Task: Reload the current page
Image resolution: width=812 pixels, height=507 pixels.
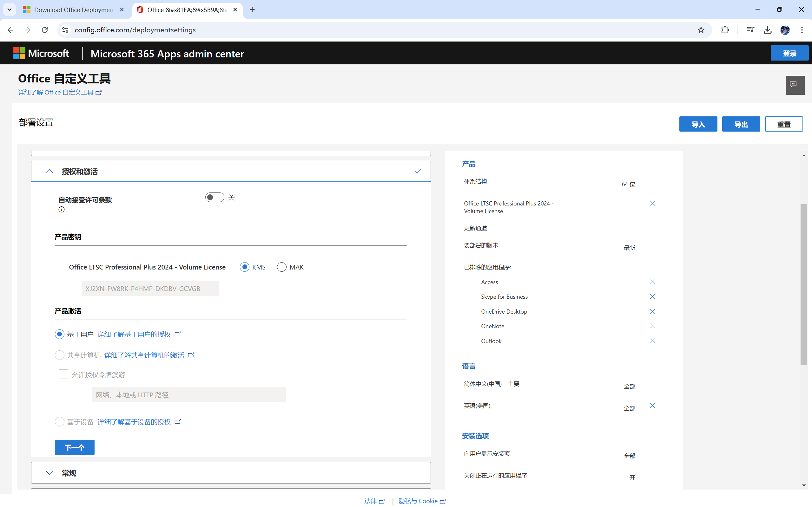Action: click(45, 30)
